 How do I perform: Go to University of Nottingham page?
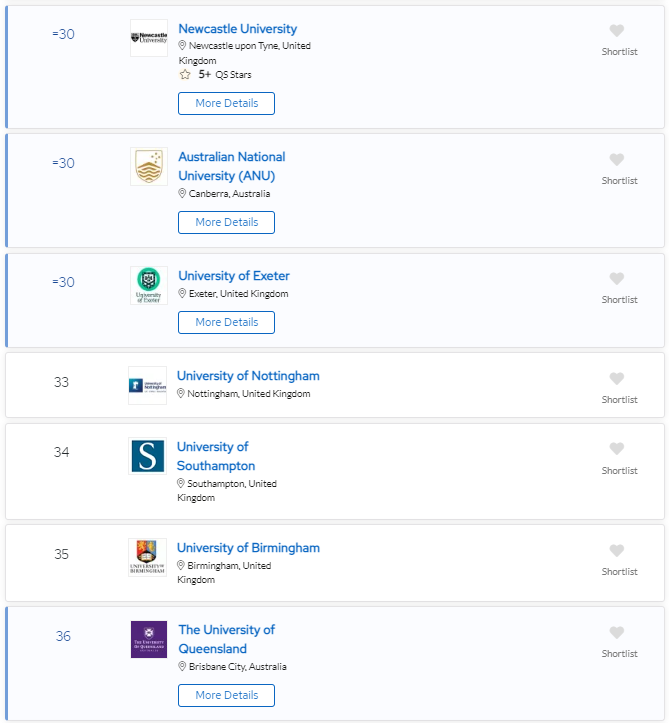(x=248, y=376)
